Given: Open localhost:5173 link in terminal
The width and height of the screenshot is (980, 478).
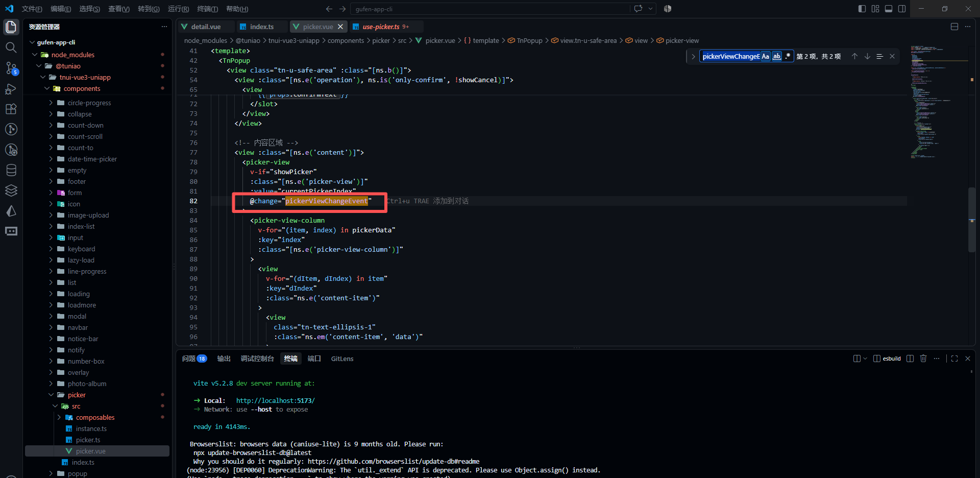Looking at the screenshot, I should click(275, 400).
